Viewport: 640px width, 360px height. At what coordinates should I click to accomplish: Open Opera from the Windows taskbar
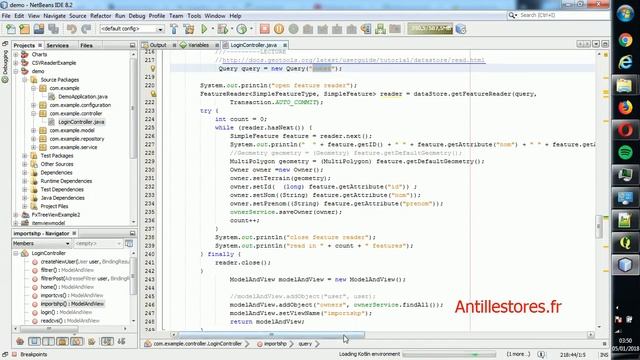pyautogui.click(x=625, y=130)
